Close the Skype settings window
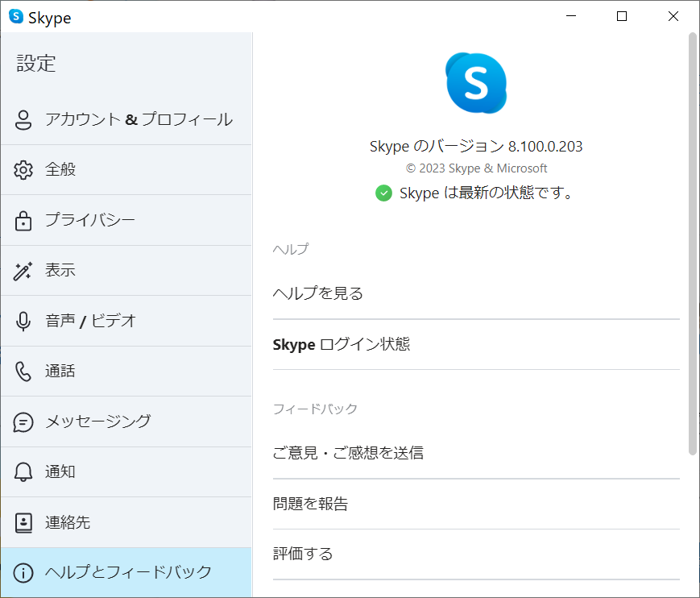The height and width of the screenshot is (598, 700). point(673,16)
